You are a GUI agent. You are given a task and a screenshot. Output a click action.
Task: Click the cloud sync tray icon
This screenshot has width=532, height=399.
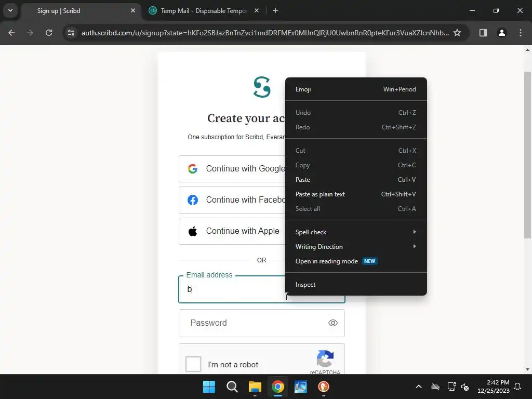pyautogui.click(x=435, y=387)
